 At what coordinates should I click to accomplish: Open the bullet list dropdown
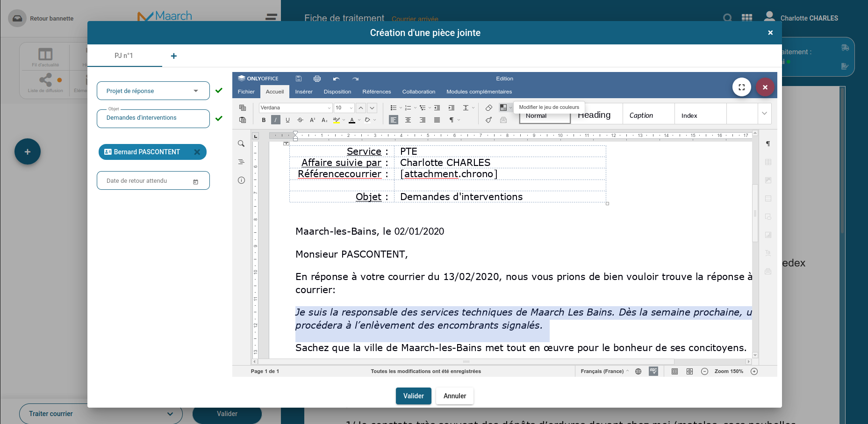[x=401, y=108]
